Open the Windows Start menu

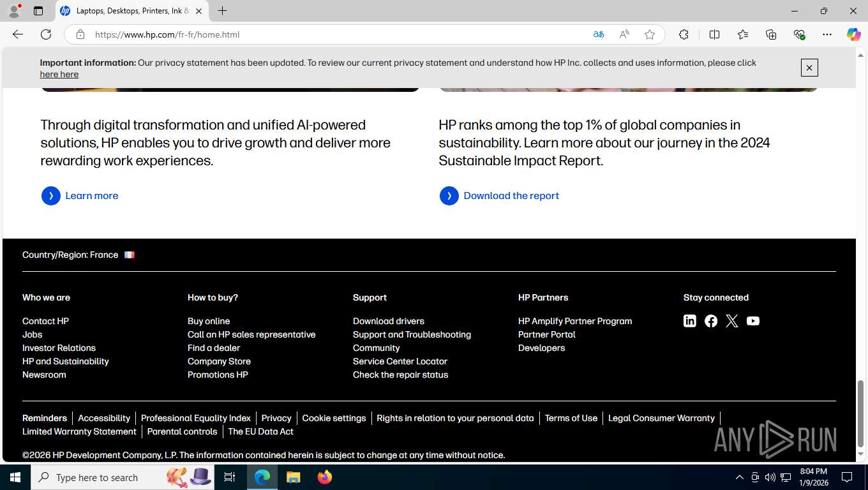pos(15,477)
